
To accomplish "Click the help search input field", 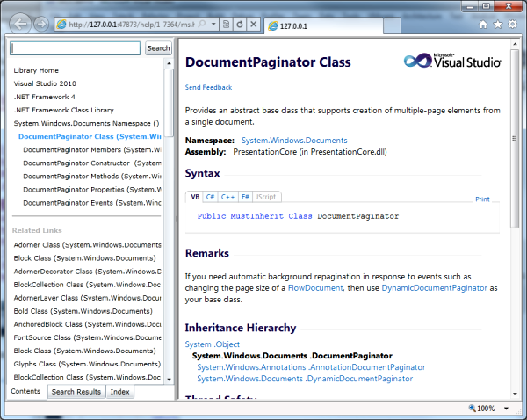I will coord(75,48).
